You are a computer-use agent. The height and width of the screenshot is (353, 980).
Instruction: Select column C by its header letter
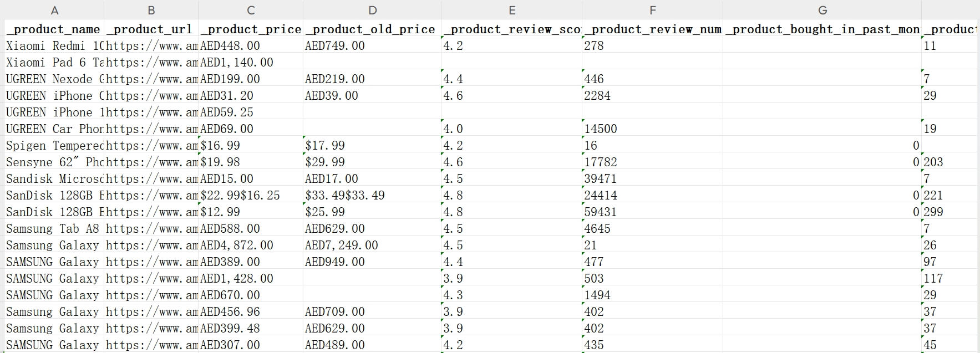[251, 10]
